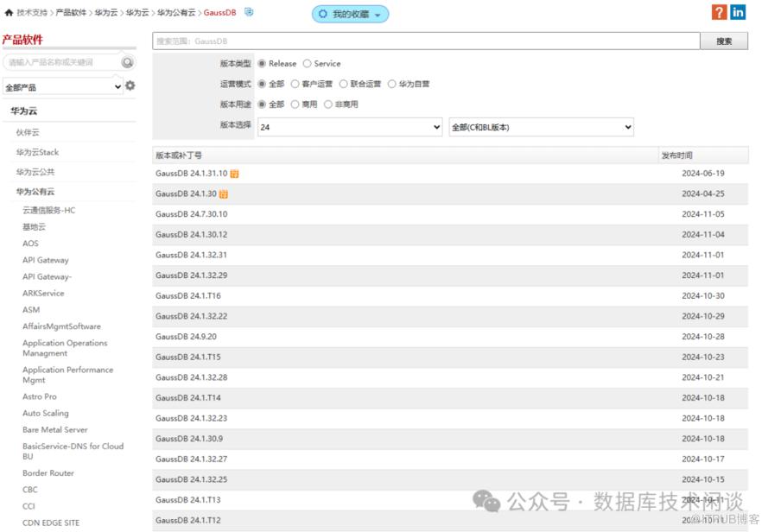Open the settings gear beside 全部产品
This screenshot has height=532, width=768.
point(130,86)
